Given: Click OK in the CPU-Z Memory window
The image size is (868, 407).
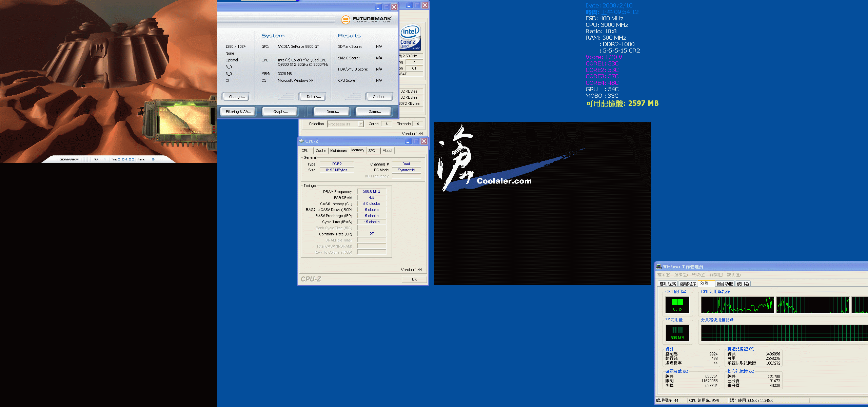Looking at the screenshot, I should coord(414,279).
